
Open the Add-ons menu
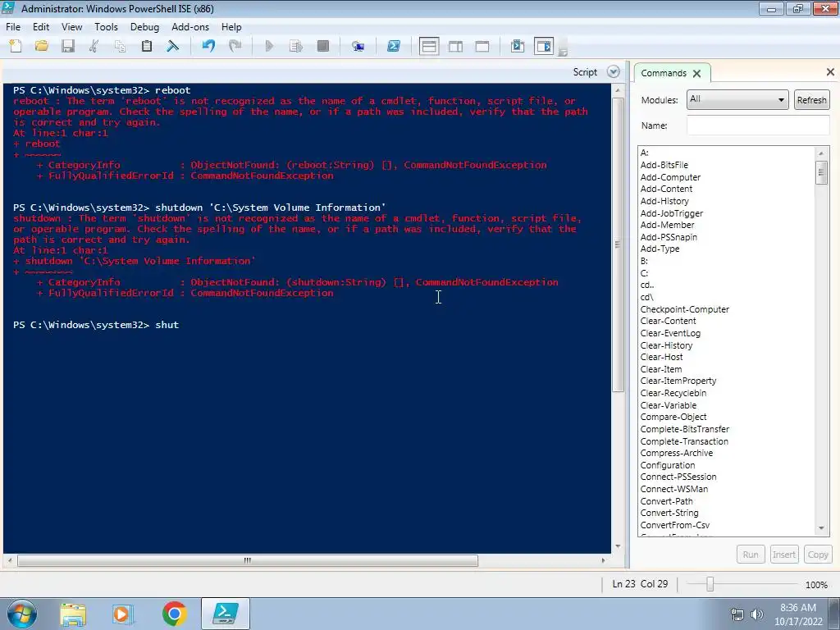tap(190, 27)
